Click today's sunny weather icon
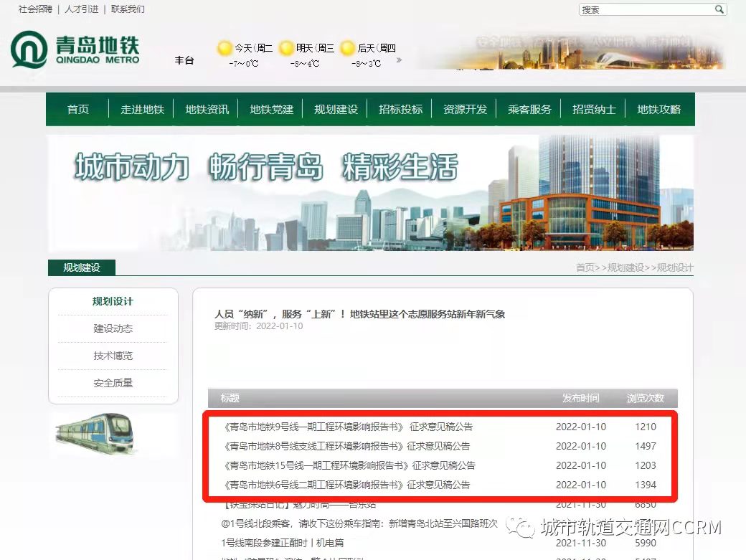Image resolution: width=746 pixels, height=560 pixels. (225, 48)
